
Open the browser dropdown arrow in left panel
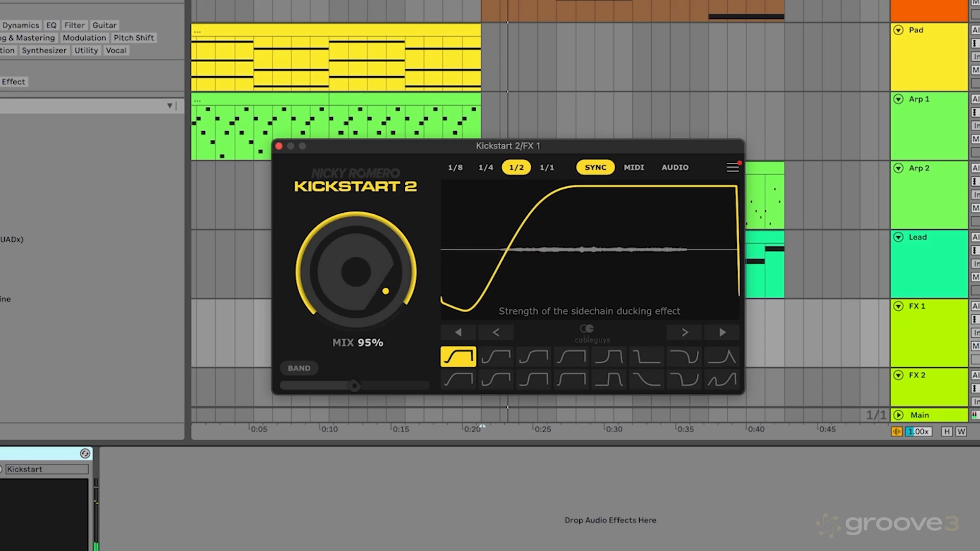pyautogui.click(x=170, y=106)
